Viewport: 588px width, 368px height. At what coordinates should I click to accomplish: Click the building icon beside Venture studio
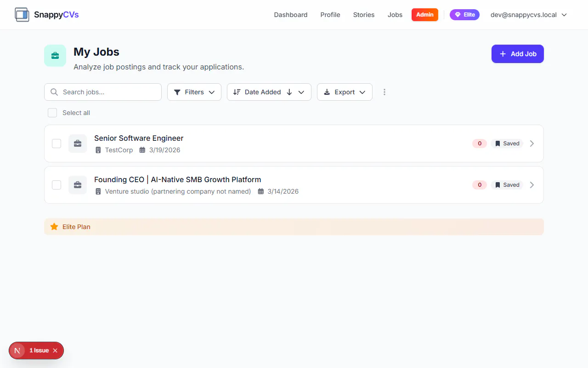tap(98, 191)
